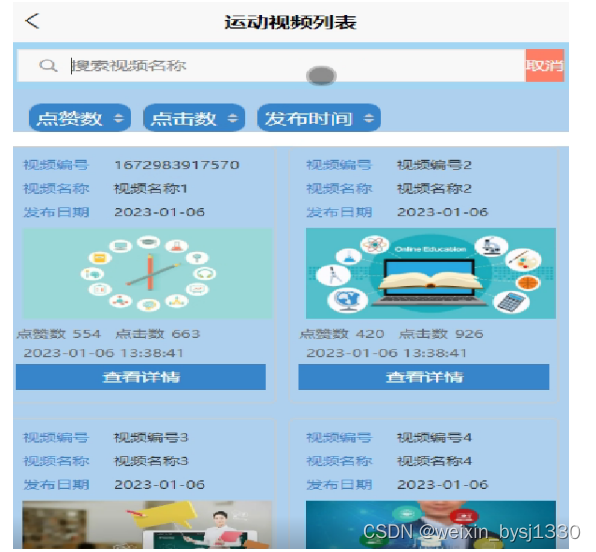Viewport: 596px width, 552px height.
Task: Select the text 视频名称4
Action: (x=434, y=461)
